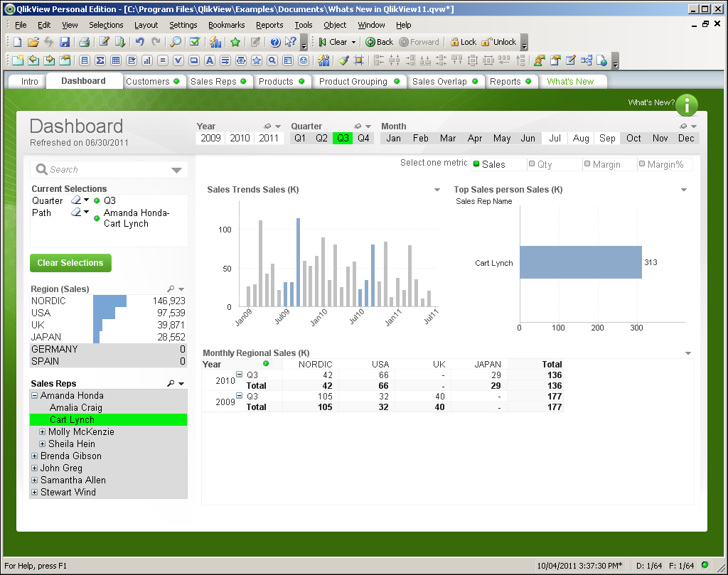728x575 pixels.
Task: Click the Lock button in toolbar
Action: coord(463,42)
